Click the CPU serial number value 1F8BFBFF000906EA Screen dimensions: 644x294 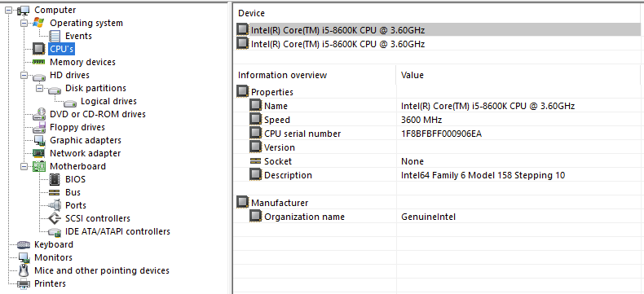[441, 134]
